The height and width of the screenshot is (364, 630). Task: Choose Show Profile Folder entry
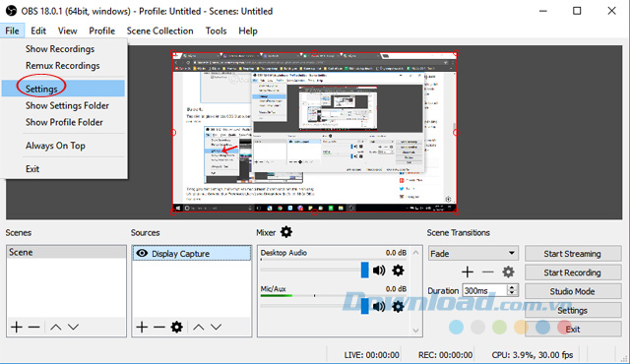[63, 122]
